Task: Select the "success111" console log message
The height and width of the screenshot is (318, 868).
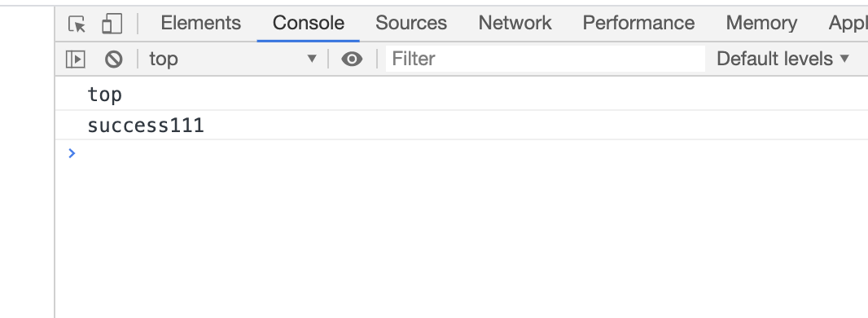Action: [462, 126]
